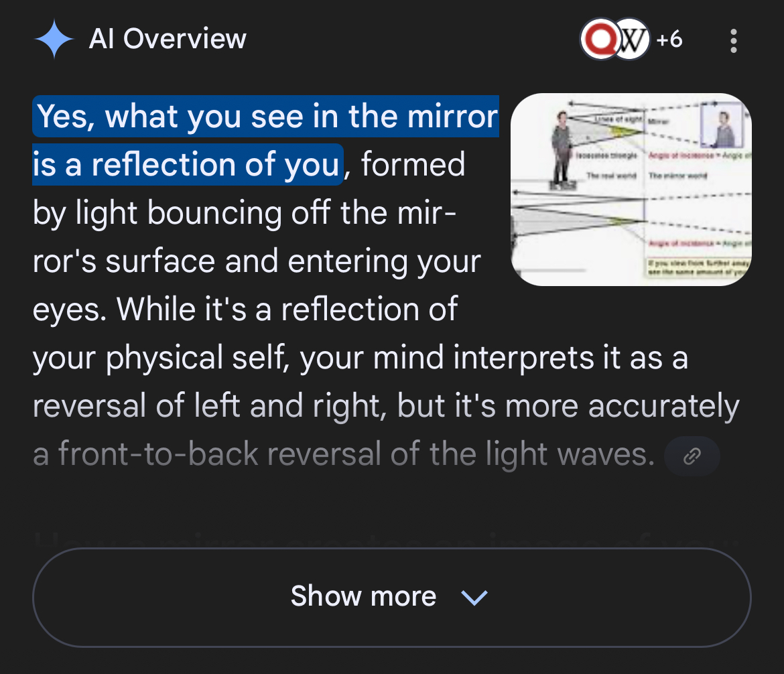This screenshot has width=784, height=674.
Task: Click highlighted text "Yes, what you see in the mirror"
Action: (x=267, y=117)
